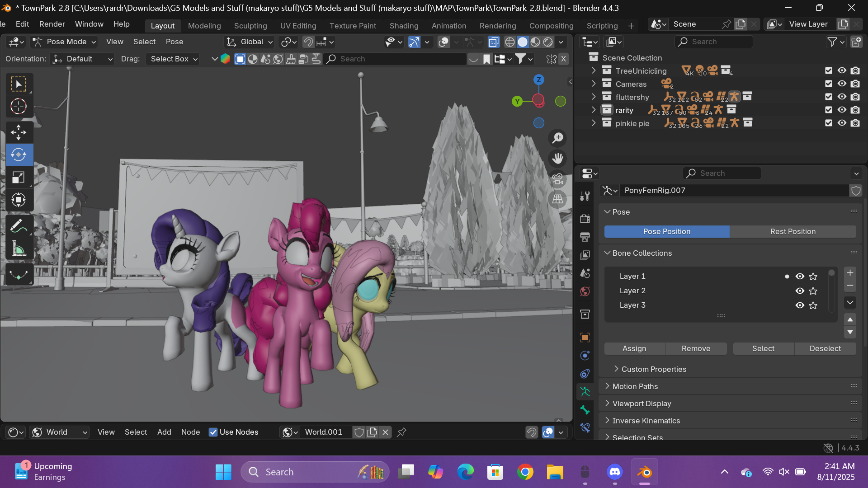Choose the Rotate tool
This screenshot has height=488, width=868.
click(x=19, y=155)
